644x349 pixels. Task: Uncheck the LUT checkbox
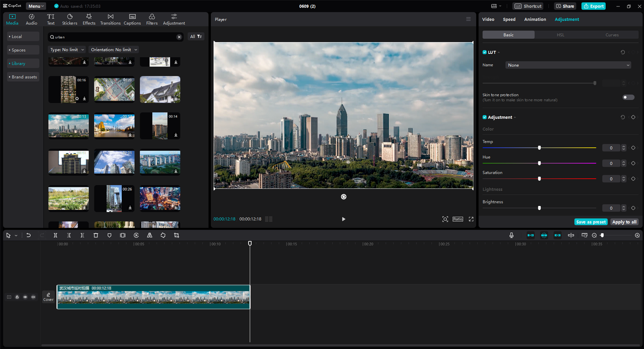click(485, 52)
